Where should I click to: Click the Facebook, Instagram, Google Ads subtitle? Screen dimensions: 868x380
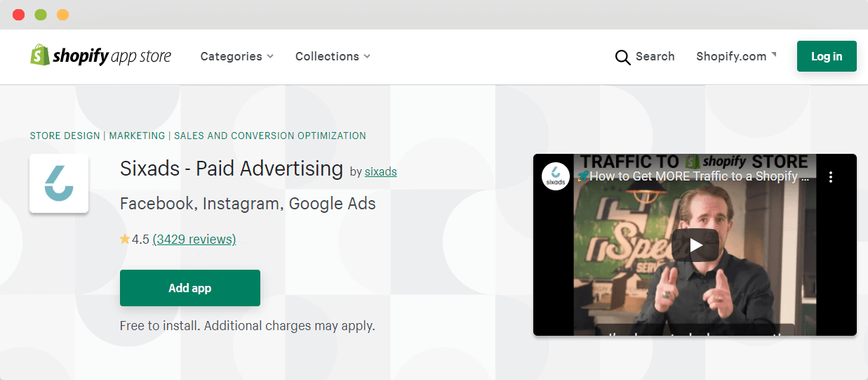click(x=248, y=204)
